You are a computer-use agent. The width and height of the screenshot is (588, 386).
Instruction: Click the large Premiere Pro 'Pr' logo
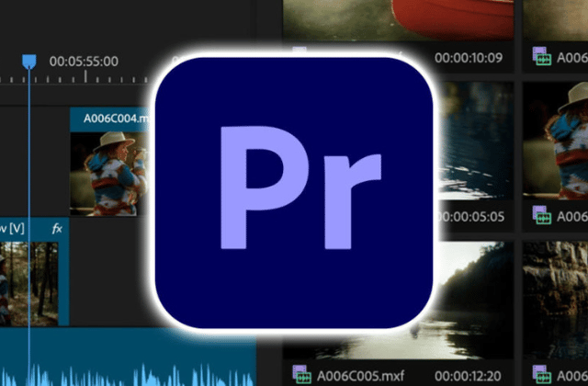click(x=294, y=192)
